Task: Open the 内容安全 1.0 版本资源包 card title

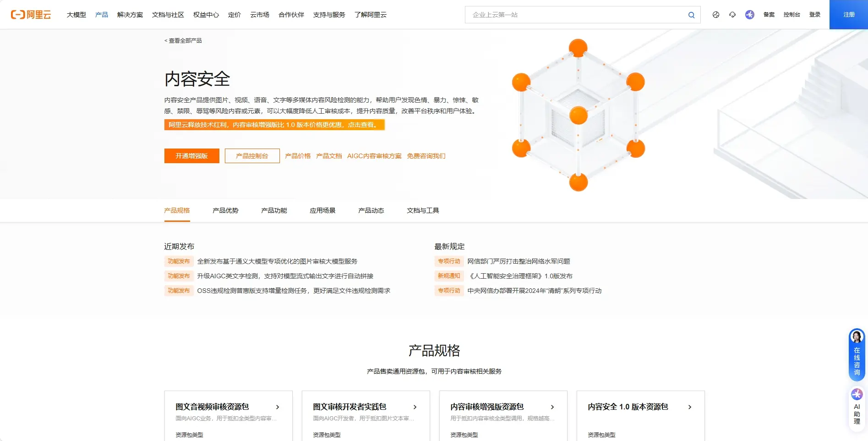Action: [628, 407]
